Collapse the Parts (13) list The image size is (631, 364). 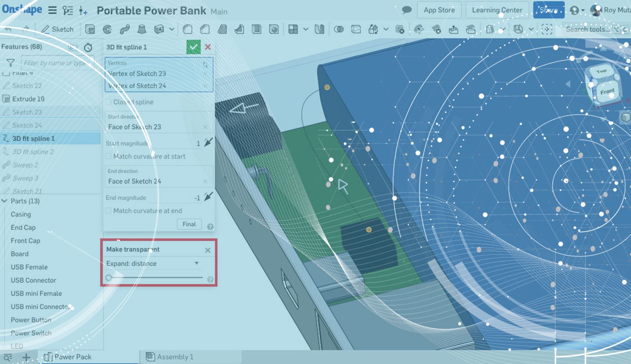pyautogui.click(x=5, y=201)
